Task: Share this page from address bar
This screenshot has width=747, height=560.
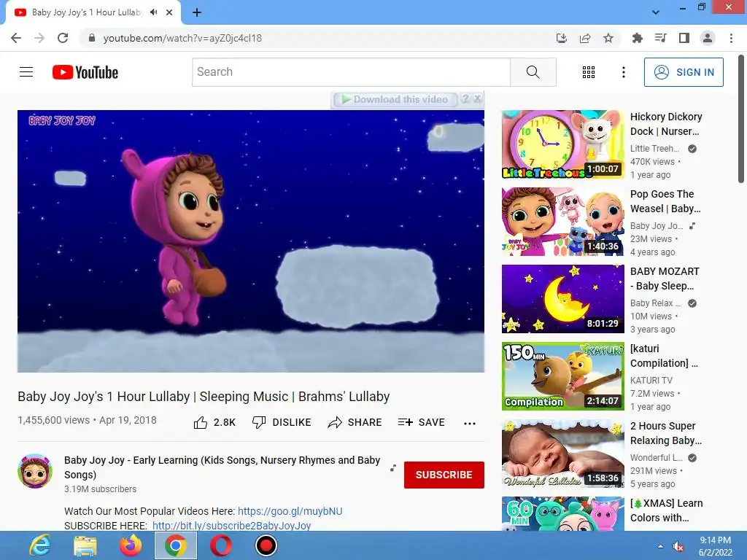Action: coord(585,38)
